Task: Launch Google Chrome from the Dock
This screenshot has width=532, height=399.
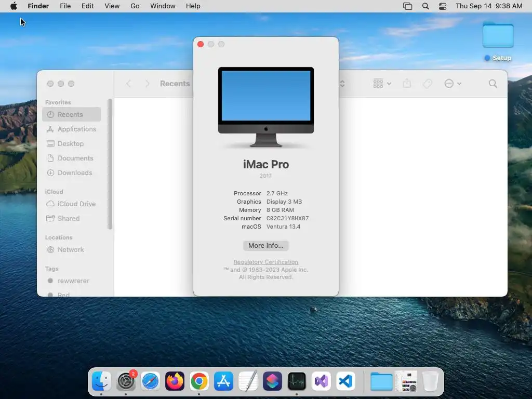Action: tap(199, 381)
